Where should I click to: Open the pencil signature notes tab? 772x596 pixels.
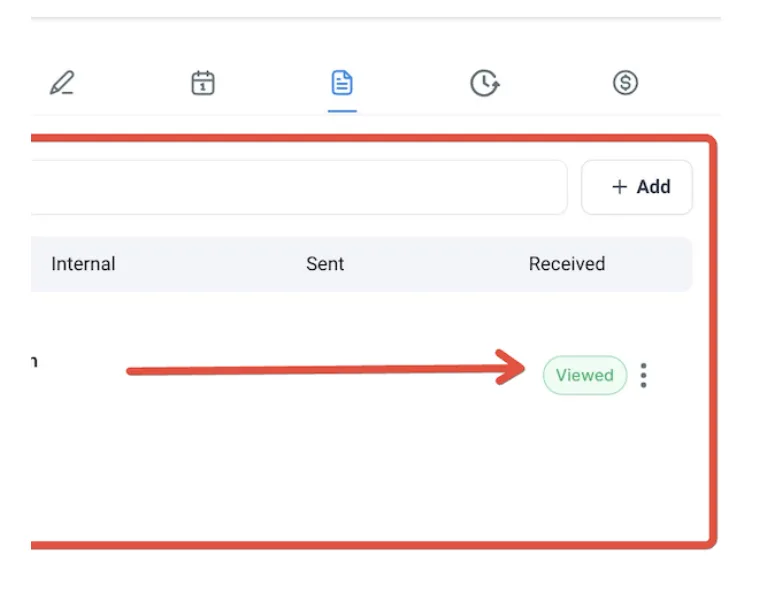63,83
